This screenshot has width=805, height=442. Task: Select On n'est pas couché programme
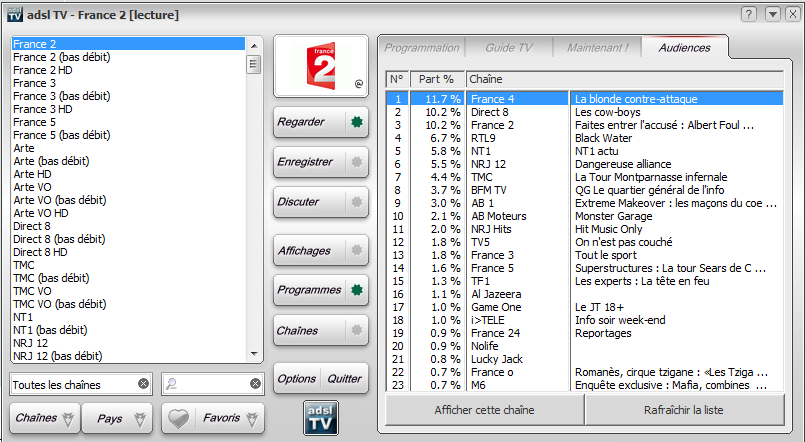tap(585, 242)
